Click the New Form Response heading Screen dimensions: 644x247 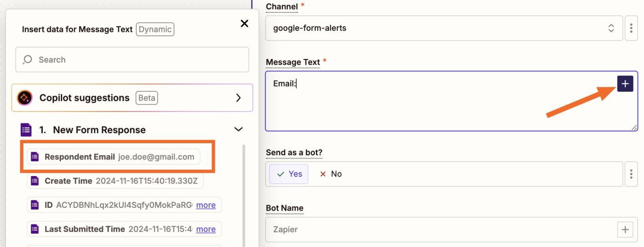point(99,130)
